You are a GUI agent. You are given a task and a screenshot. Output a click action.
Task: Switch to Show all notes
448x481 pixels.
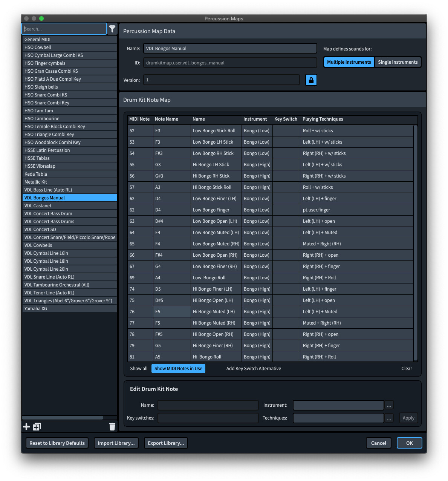click(139, 369)
